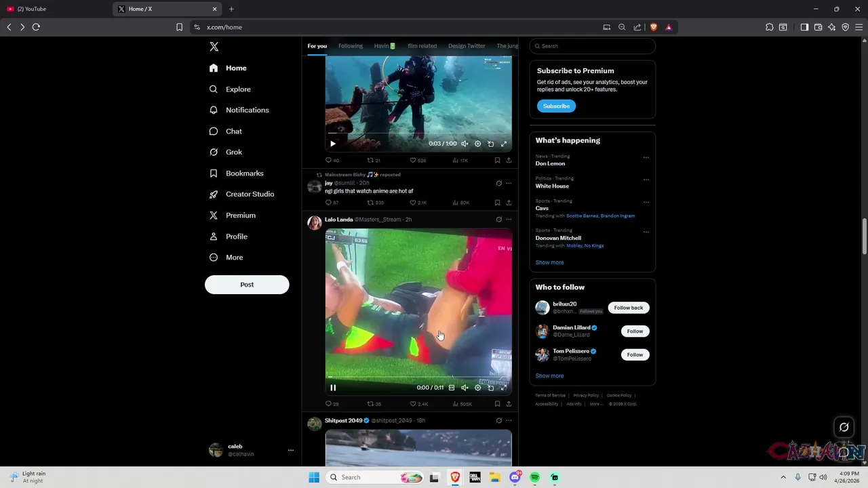This screenshot has height=488, width=868.
Task: Open Bookmarks in the sidebar
Action: (x=237, y=173)
